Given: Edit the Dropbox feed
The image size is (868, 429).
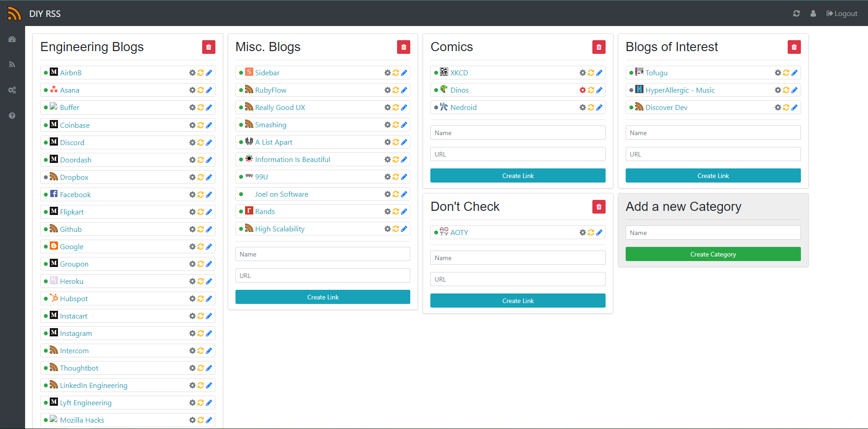Looking at the screenshot, I should (x=209, y=177).
